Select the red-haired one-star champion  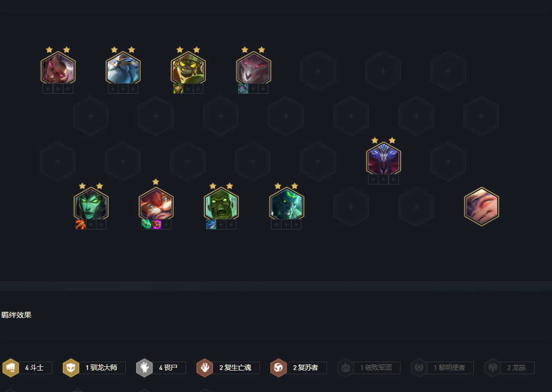click(x=156, y=204)
